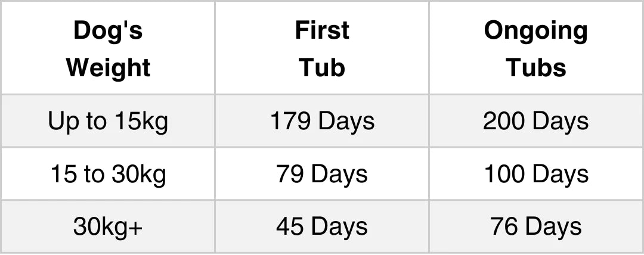644x255 pixels.
Task: Click the "179 Days" first tub cell
Action: coord(322,122)
